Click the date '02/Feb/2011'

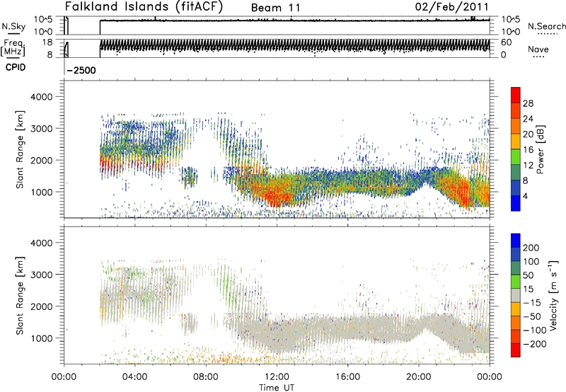point(451,7)
